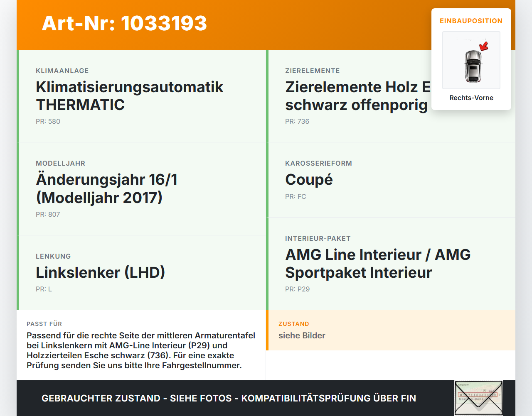Click the PR: 580 code

(x=48, y=122)
